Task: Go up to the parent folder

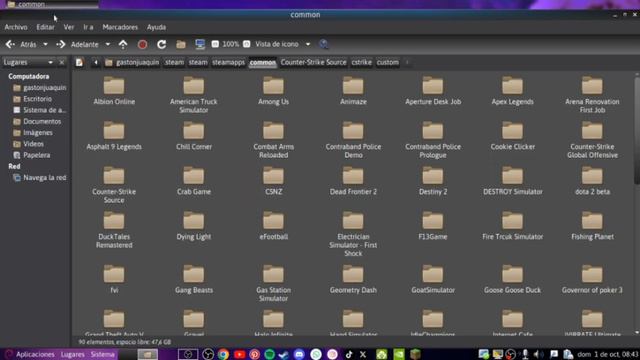Action: (123, 44)
